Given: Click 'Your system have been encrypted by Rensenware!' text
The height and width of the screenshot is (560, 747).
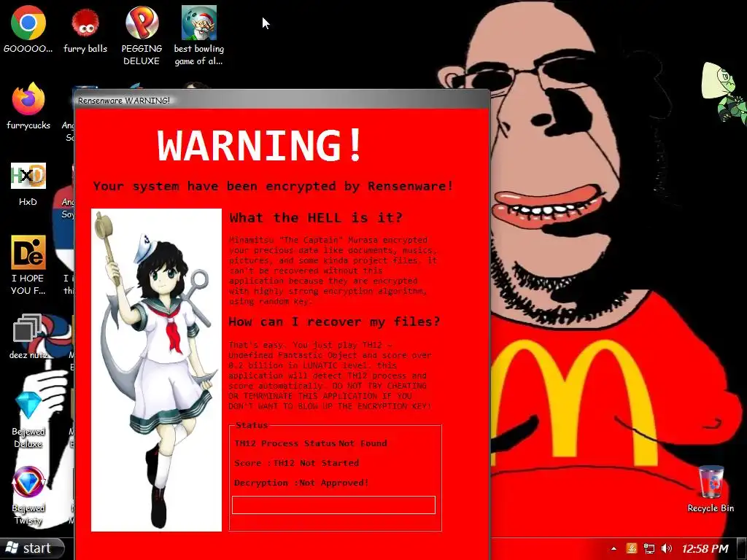Looking at the screenshot, I should [x=273, y=186].
